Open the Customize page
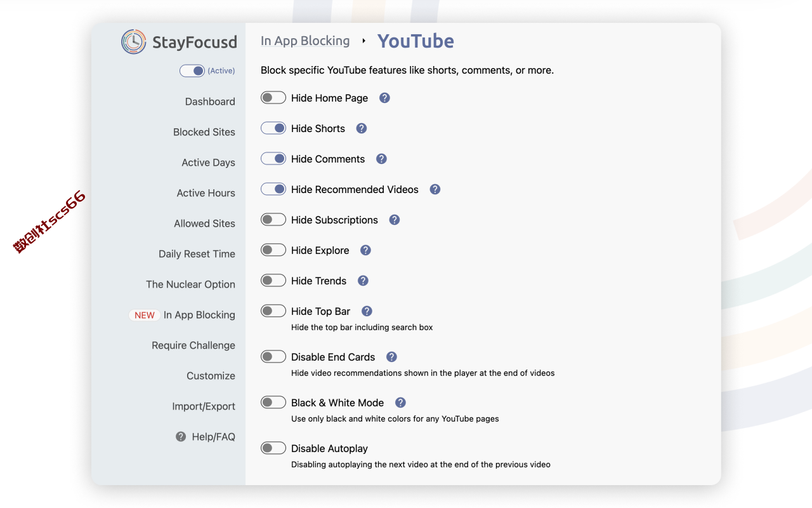812x508 pixels. pyautogui.click(x=211, y=376)
